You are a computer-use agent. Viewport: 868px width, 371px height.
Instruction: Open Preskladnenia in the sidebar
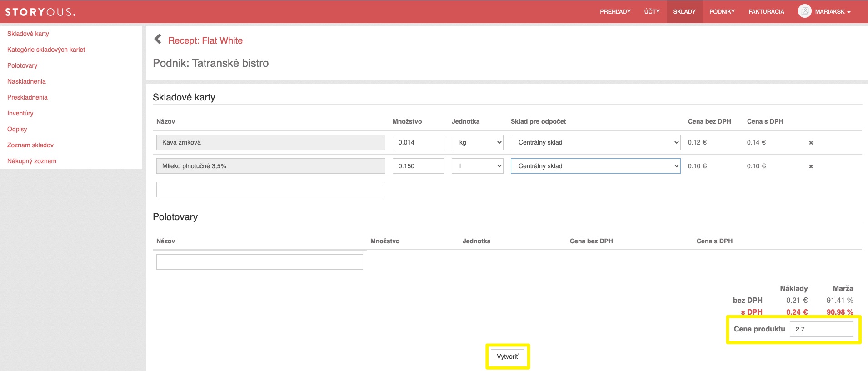(27, 97)
